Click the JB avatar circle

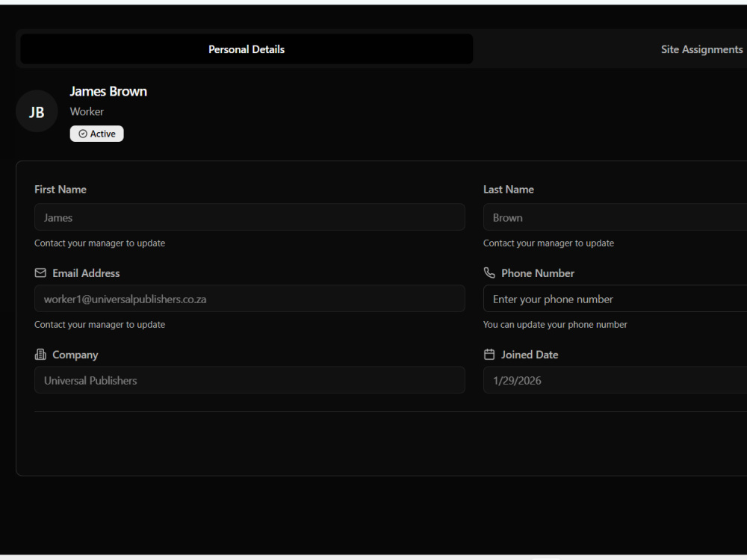coord(37,111)
